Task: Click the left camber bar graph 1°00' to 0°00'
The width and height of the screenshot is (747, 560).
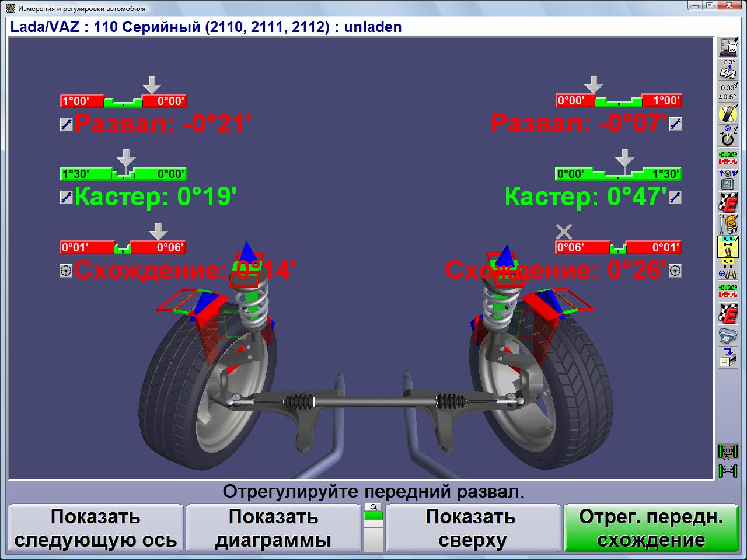Action: point(123,101)
